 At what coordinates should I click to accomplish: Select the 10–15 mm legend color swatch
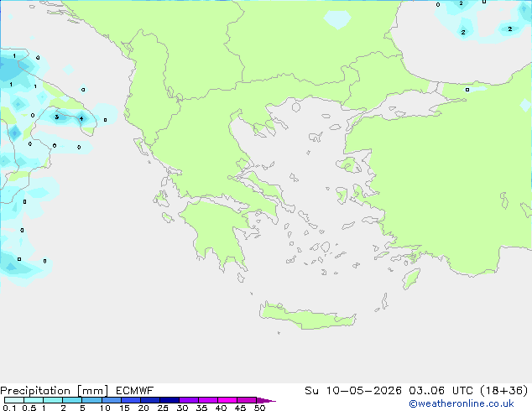coord(112,400)
